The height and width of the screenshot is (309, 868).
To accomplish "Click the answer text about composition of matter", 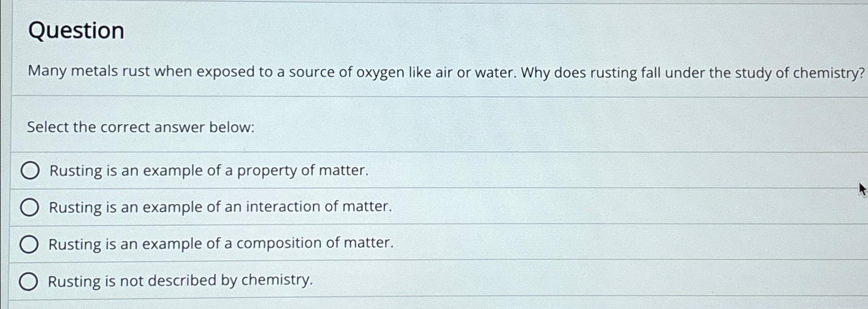I will tap(222, 244).
